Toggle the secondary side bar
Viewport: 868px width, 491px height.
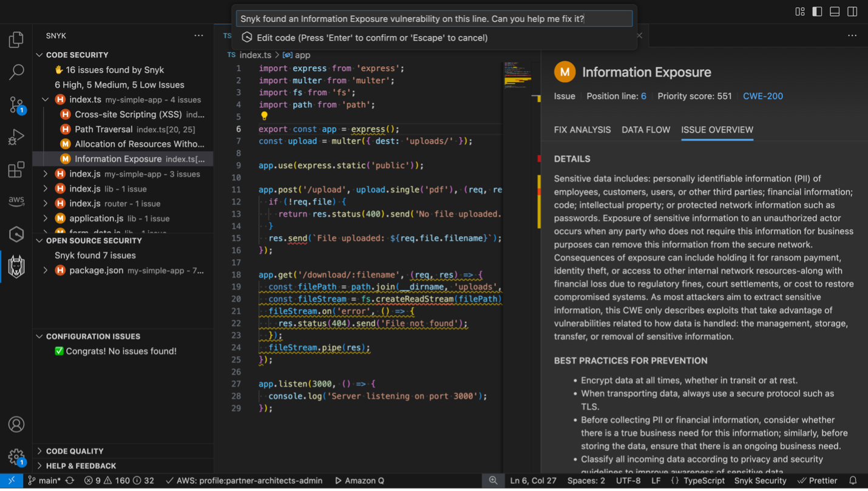[x=851, y=11]
